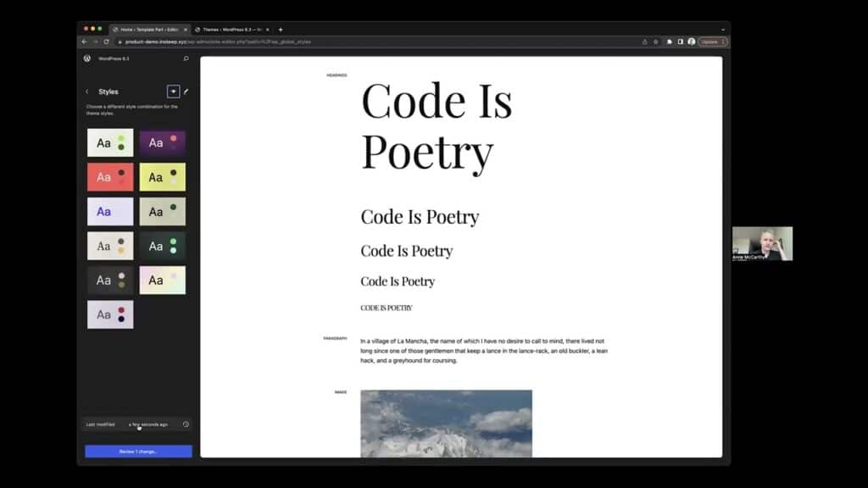The width and height of the screenshot is (868, 488).
Task: Open the search icon in editor sidebar
Action: click(186, 58)
